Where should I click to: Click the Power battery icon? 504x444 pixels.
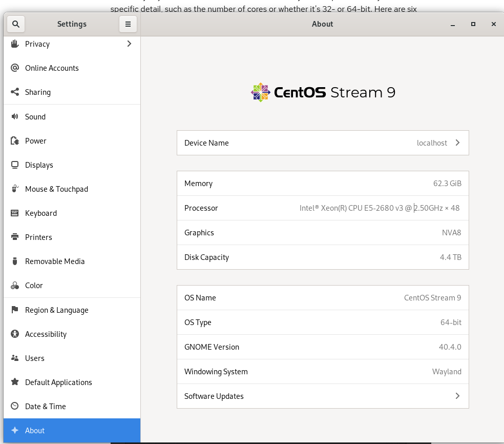point(15,141)
